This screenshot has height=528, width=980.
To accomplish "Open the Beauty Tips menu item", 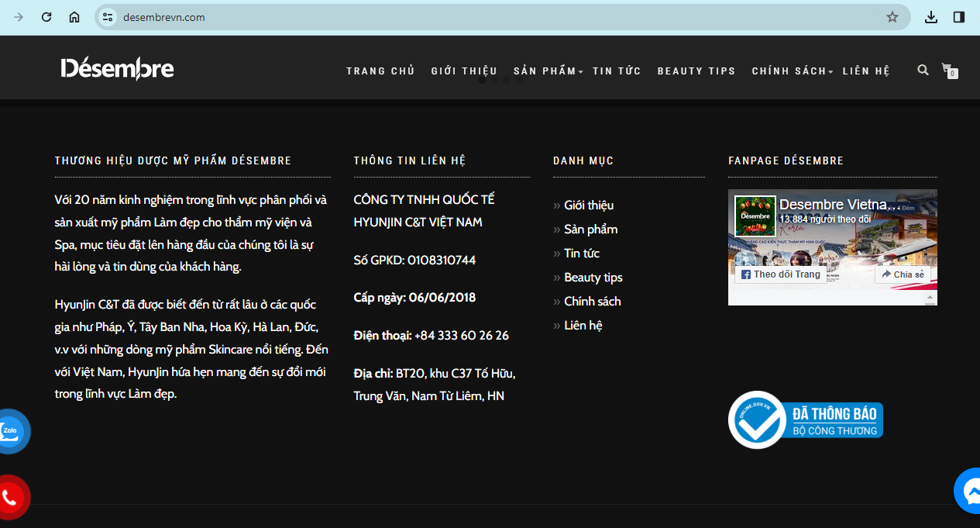I will coord(696,71).
